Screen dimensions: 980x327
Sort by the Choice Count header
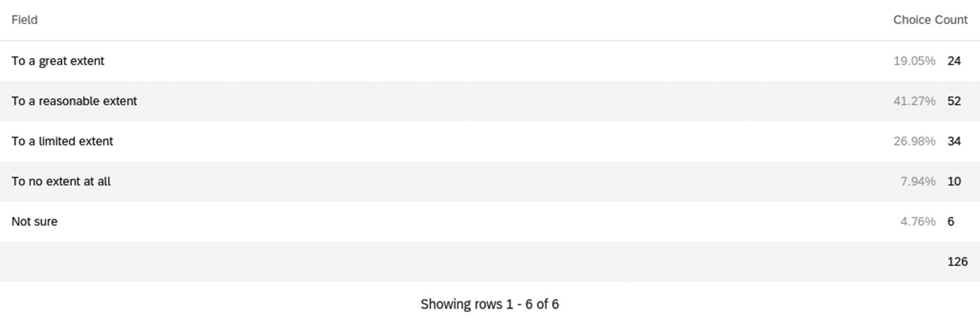[x=930, y=20]
